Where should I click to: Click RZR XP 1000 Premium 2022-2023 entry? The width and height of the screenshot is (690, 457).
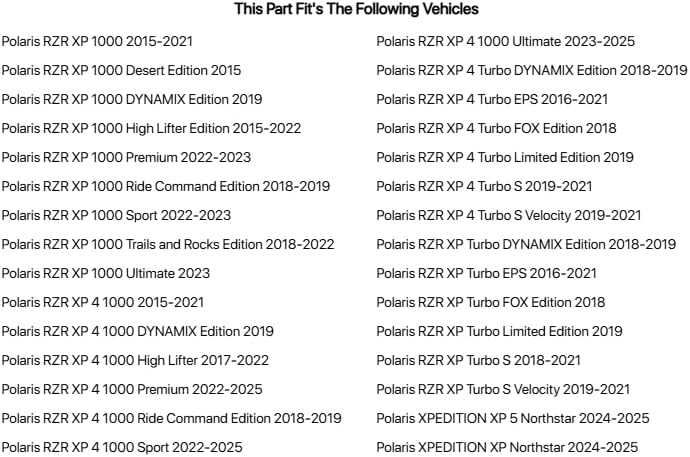point(126,157)
